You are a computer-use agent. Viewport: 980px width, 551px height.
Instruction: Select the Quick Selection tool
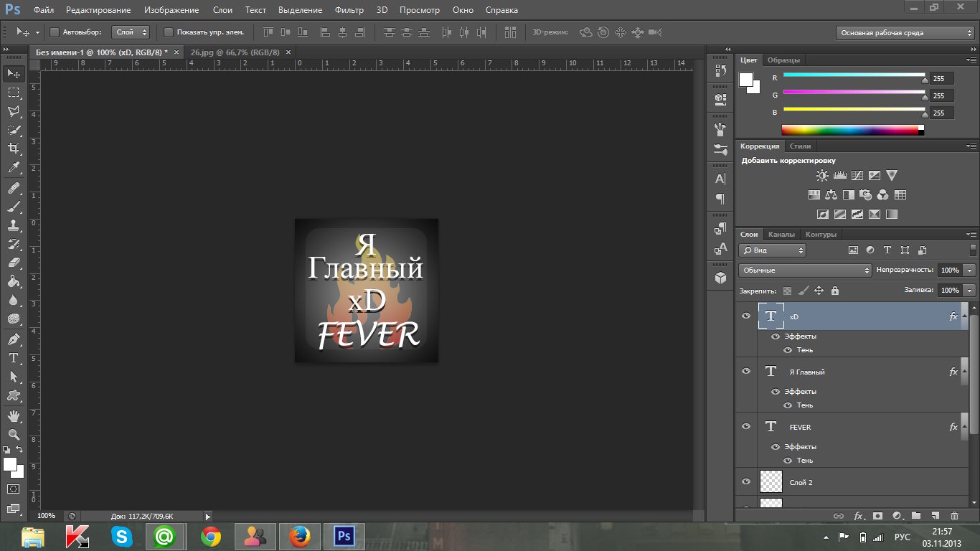click(14, 130)
